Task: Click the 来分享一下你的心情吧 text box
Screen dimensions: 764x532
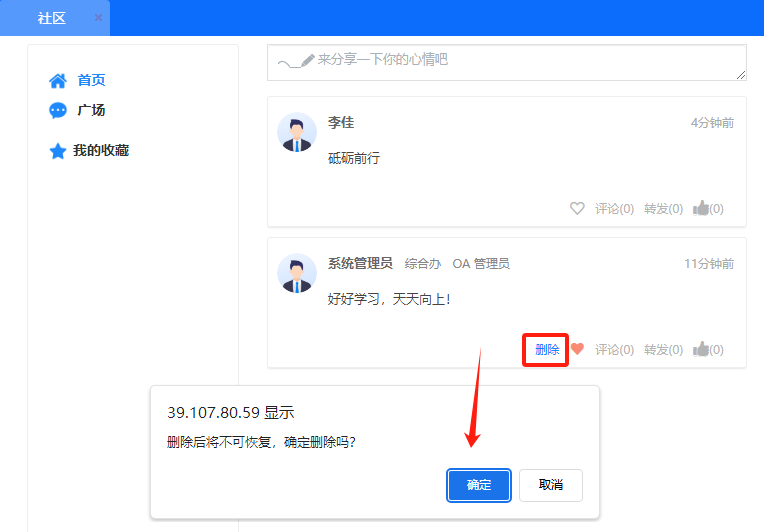Action: point(506,62)
